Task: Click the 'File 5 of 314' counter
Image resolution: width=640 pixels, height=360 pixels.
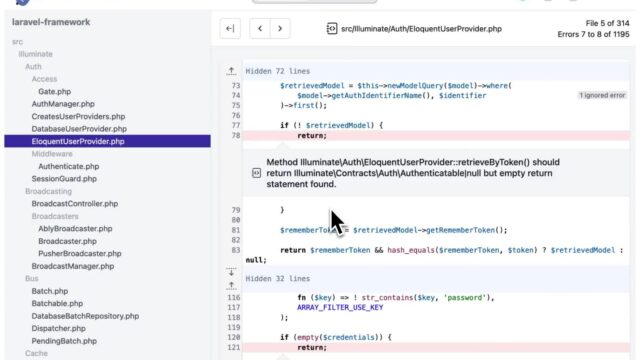Action: click(607, 23)
